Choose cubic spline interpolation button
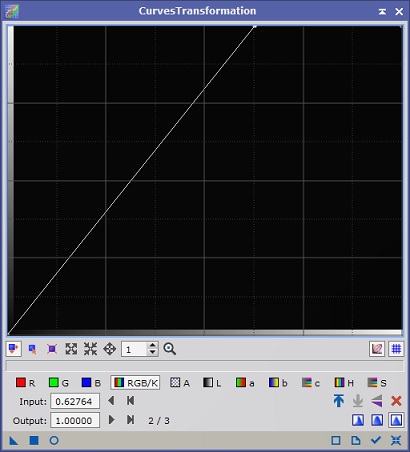This screenshot has width=410, height=452. (x=377, y=420)
